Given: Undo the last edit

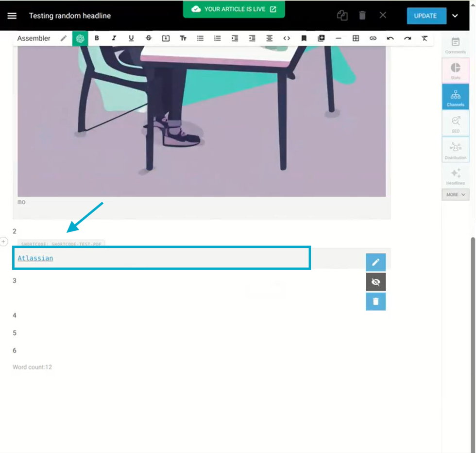Looking at the screenshot, I should click(390, 38).
